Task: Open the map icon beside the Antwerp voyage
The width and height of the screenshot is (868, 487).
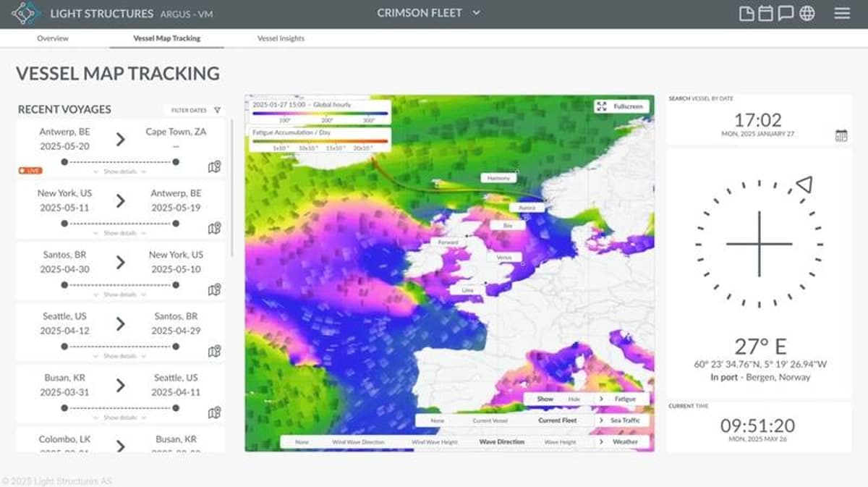Action: pos(215,167)
